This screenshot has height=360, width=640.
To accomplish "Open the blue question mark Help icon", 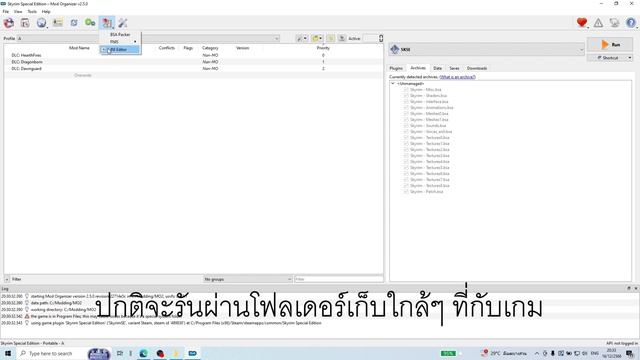I will click(631, 23).
